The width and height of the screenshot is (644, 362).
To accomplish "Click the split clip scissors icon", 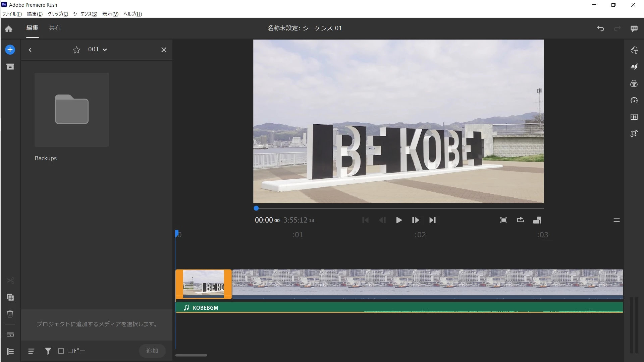I will tap(10, 281).
